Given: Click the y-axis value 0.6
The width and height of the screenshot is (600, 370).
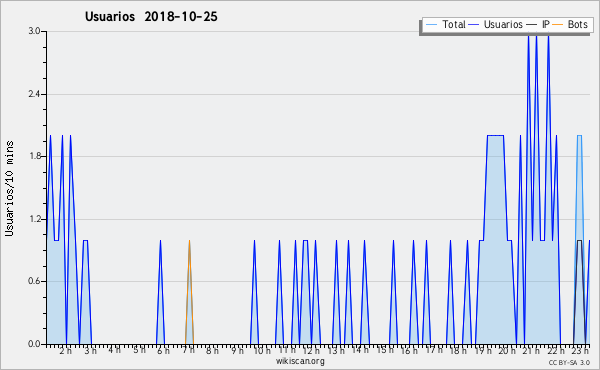Looking at the screenshot, I should coord(34,281).
